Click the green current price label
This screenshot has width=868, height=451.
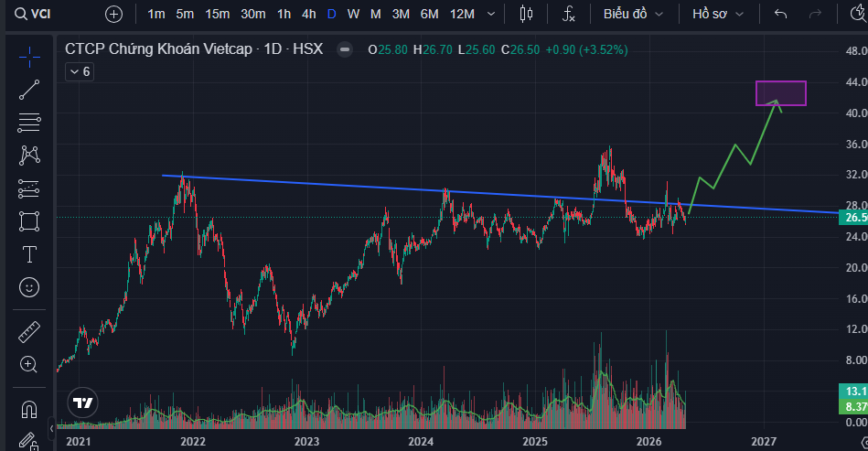(853, 218)
